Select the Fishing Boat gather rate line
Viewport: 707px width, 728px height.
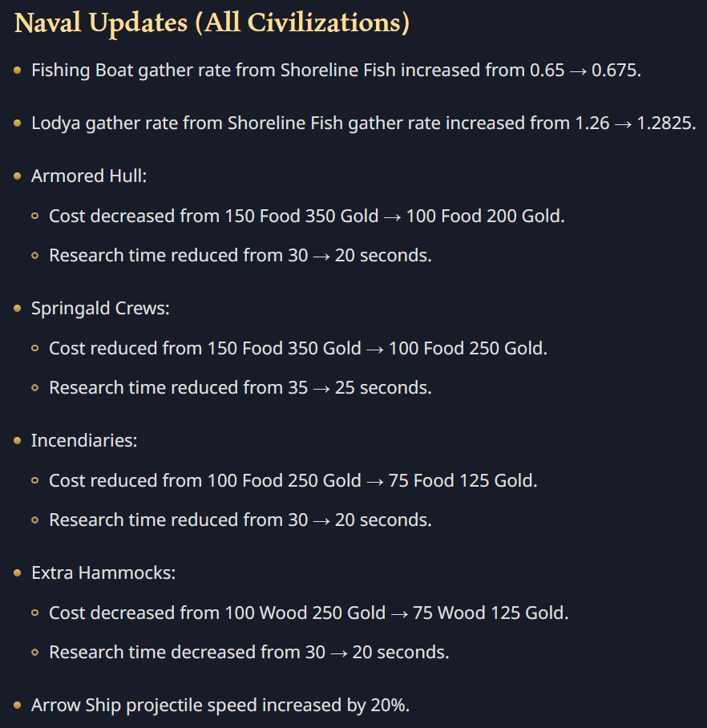tap(336, 71)
